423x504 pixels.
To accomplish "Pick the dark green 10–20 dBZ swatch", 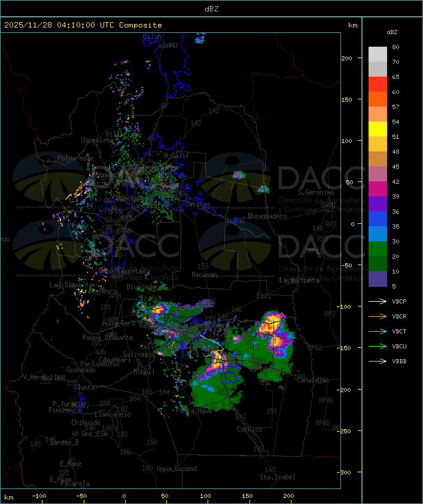I will coord(378,264).
